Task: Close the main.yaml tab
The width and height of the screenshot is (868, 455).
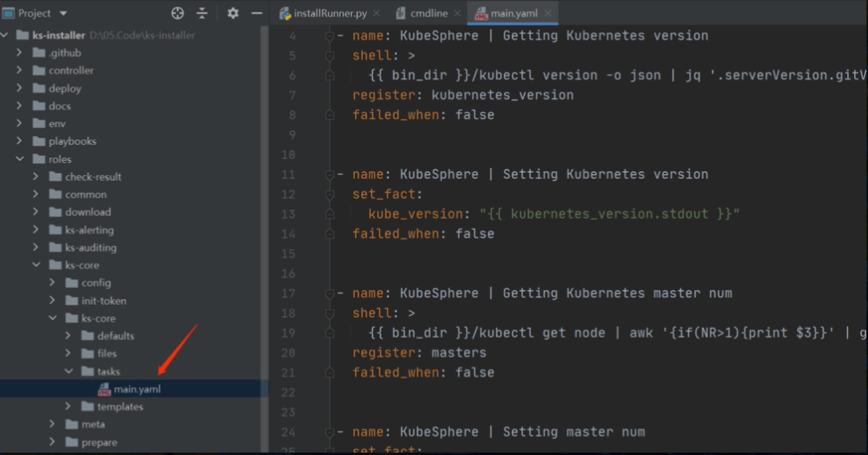Action: point(547,14)
